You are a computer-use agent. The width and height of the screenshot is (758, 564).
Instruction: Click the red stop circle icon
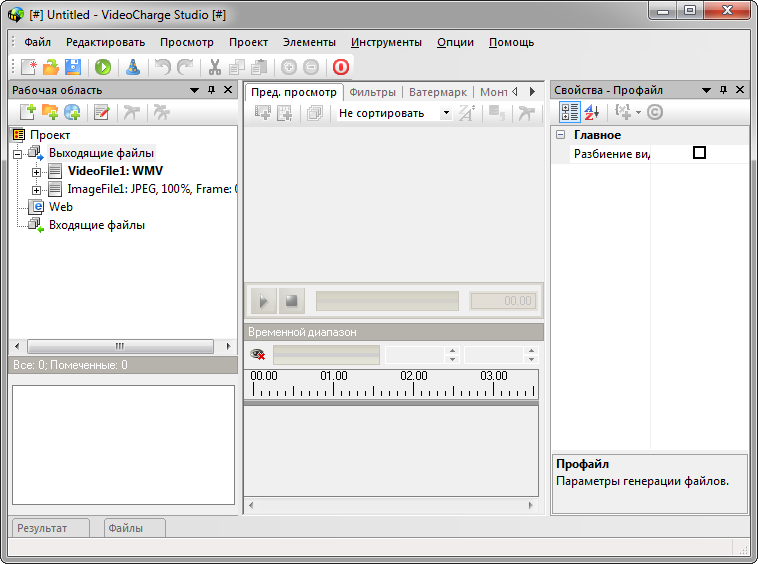point(340,67)
